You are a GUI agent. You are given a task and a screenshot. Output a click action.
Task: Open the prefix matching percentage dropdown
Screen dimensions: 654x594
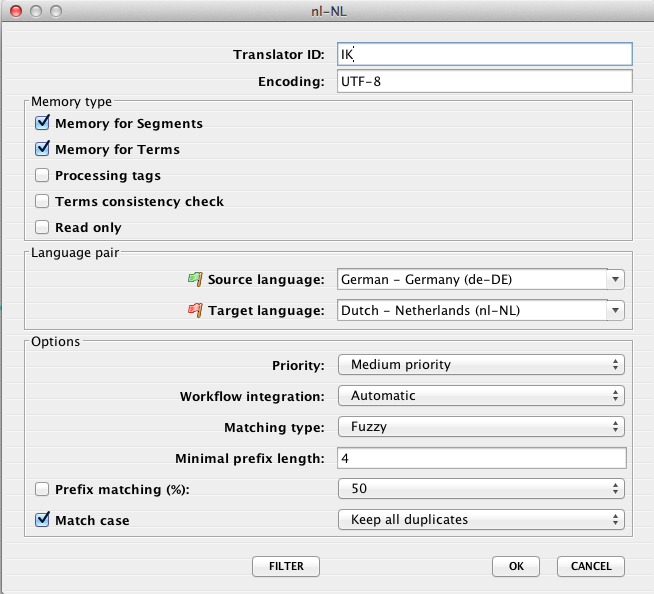pyautogui.click(x=481, y=489)
